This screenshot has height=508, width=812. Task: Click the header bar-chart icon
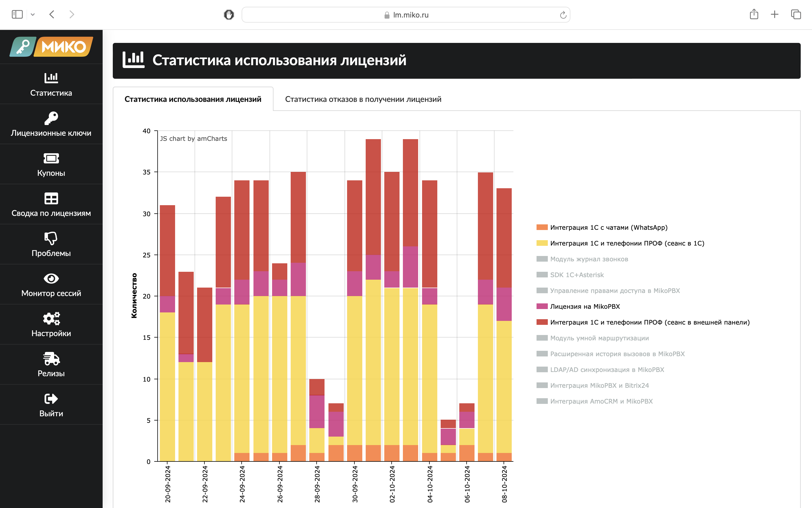coord(133,60)
